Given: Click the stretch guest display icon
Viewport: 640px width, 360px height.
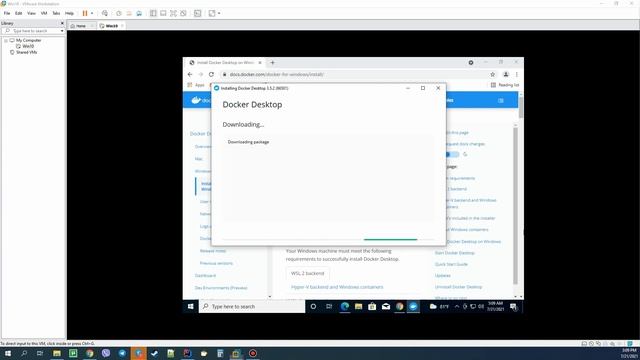Looking at the screenshot, I should coord(212,13).
